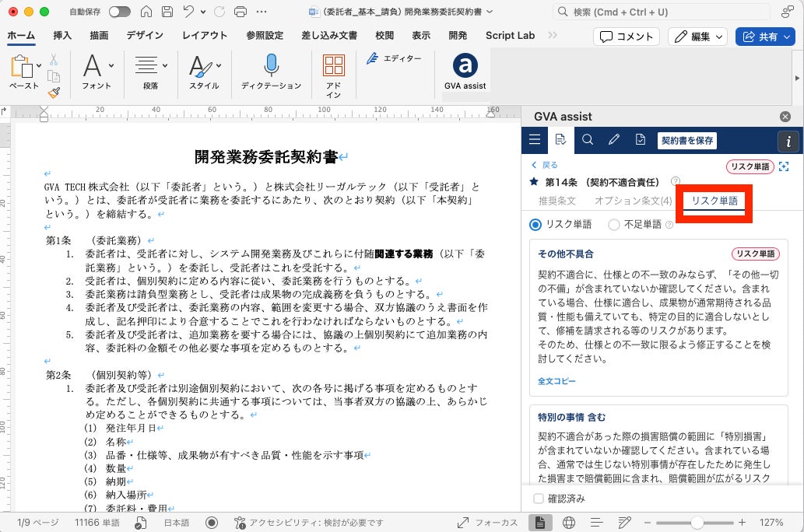804x532 pixels.
Task: Open the Add-ins icon
Action: (x=333, y=65)
